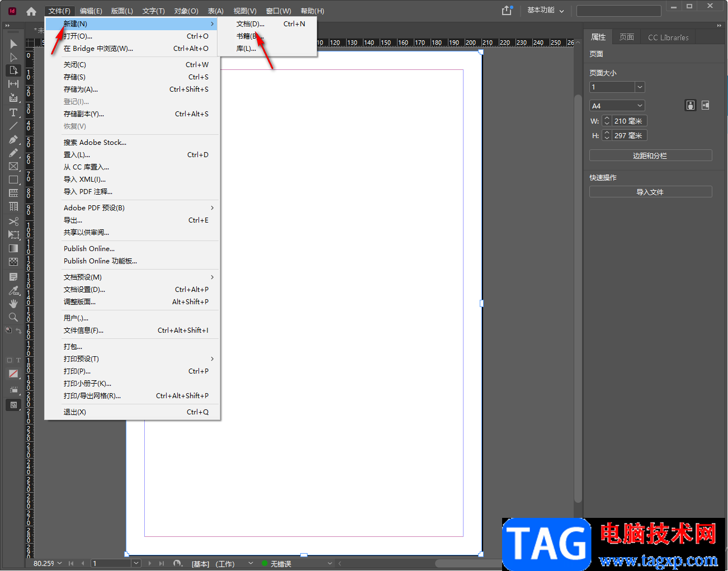Click the Share upload icon
The image size is (728, 571).
pos(507,10)
